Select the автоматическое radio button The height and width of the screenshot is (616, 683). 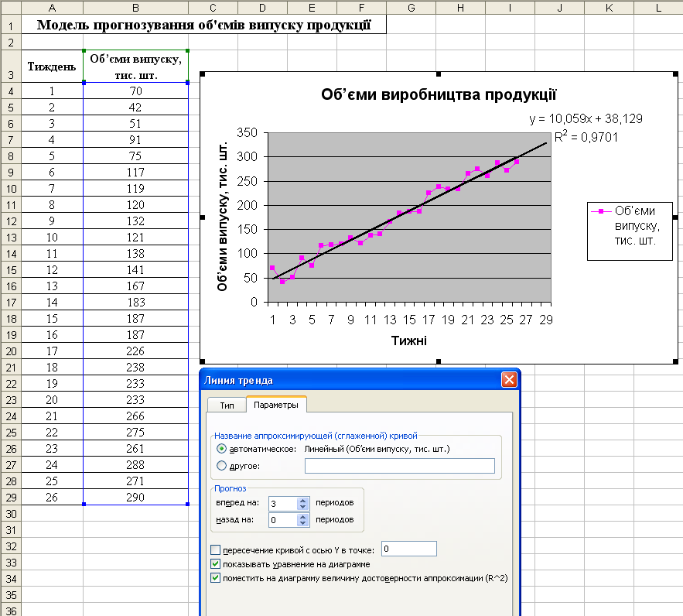(x=222, y=449)
